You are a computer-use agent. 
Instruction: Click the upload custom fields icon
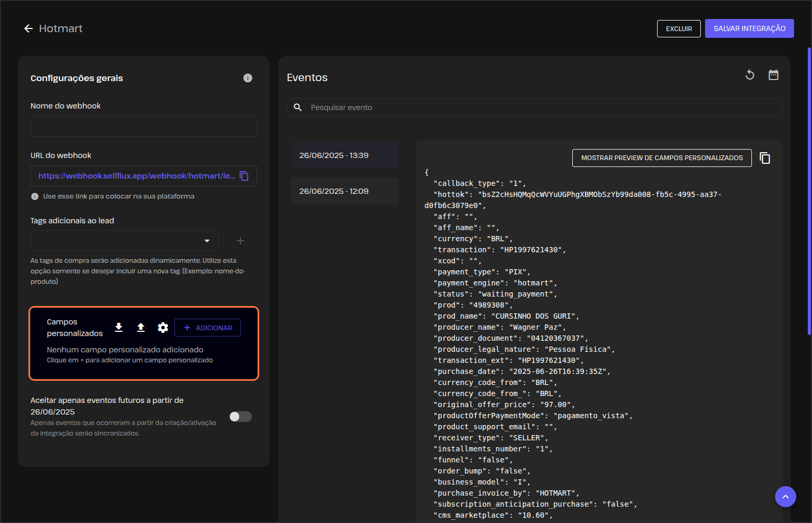(141, 328)
